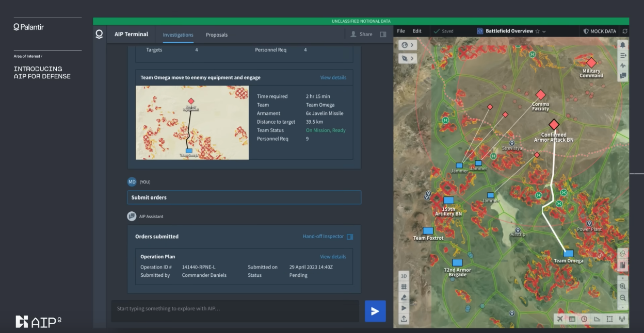Screen dimensions: 644x333
Task: Open the File menu
Action: 401,31
